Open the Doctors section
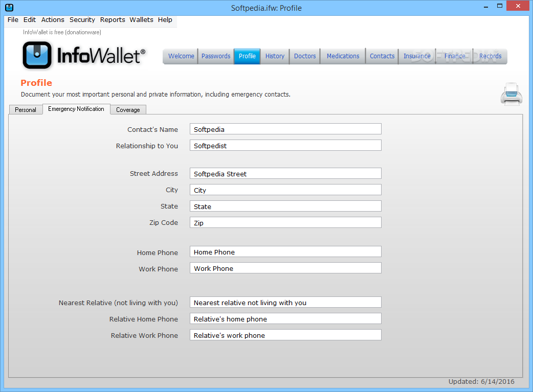The height and width of the screenshot is (392, 533). [305, 56]
